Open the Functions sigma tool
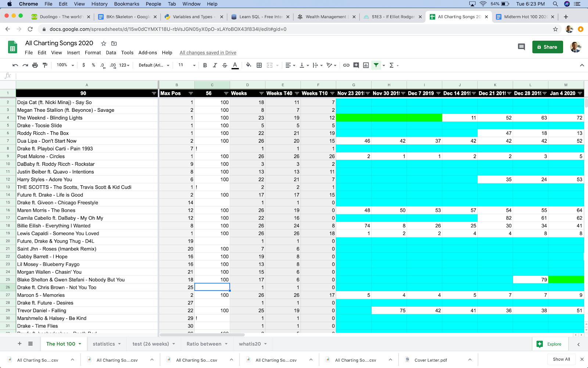The width and height of the screenshot is (588, 368). [391, 65]
